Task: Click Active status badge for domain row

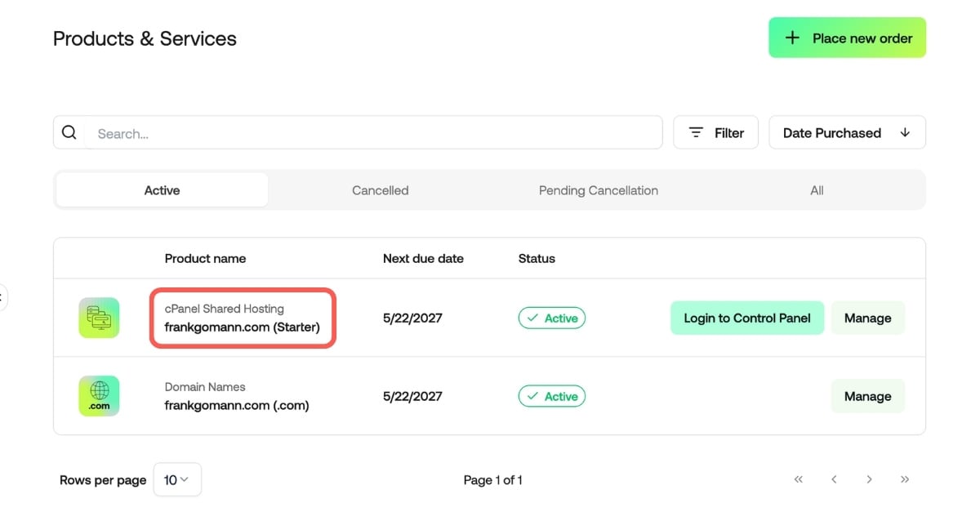Action: [552, 396]
